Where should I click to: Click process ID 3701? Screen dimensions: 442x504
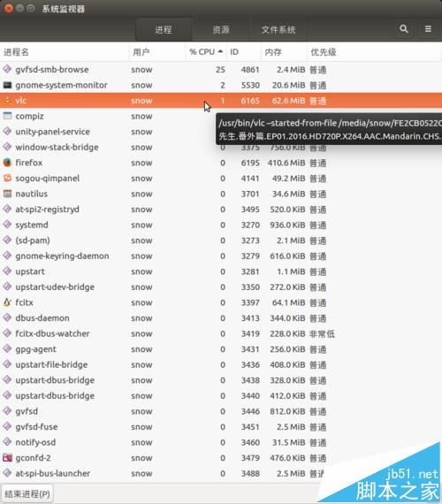tap(250, 194)
